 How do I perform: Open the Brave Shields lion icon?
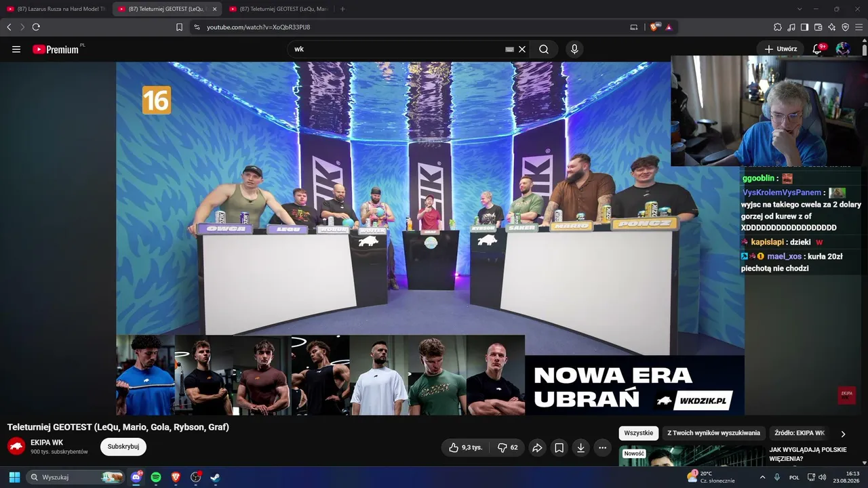[654, 27]
